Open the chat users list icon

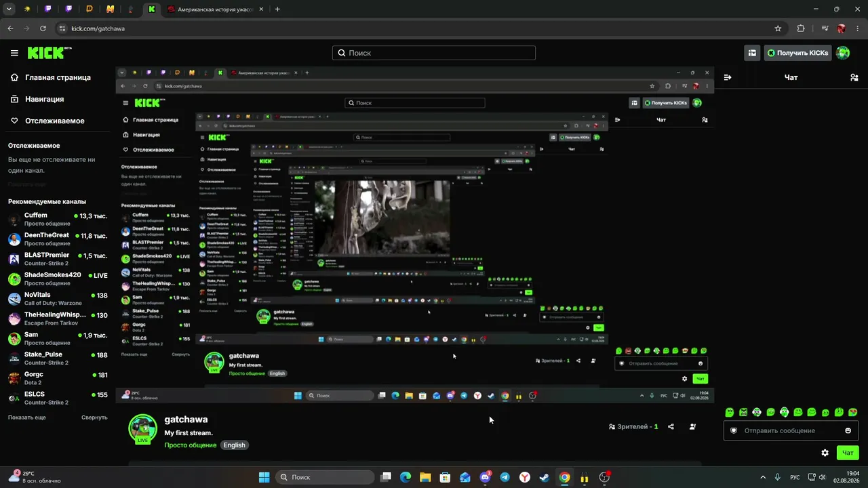(x=854, y=77)
